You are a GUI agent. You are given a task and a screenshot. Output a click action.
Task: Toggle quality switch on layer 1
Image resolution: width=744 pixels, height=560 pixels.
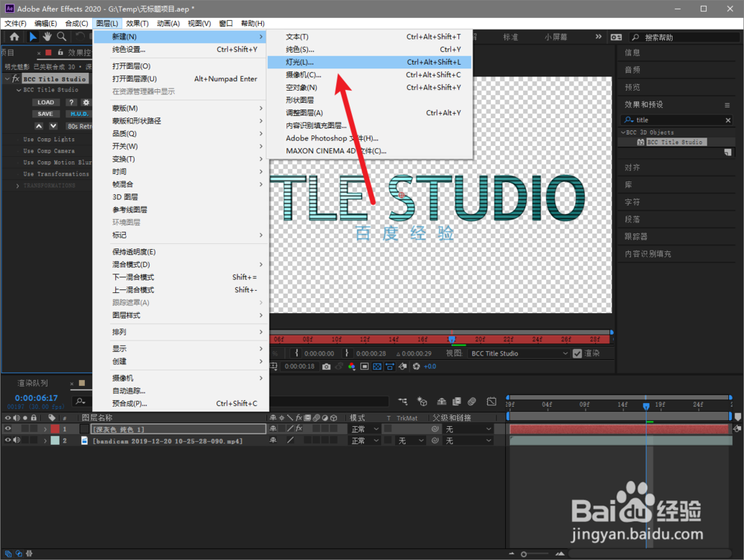[290, 428]
